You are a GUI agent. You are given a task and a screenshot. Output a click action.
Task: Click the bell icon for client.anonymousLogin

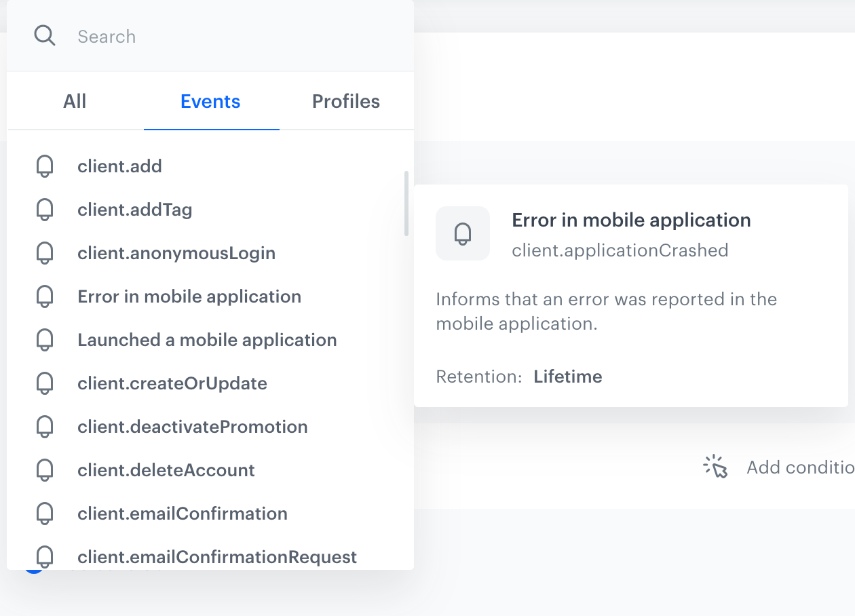[x=45, y=253]
